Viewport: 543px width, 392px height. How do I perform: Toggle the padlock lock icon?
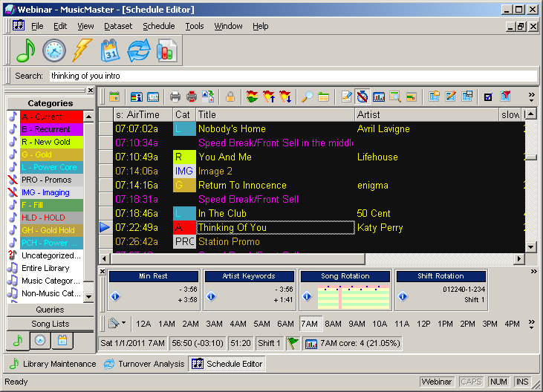click(x=230, y=97)
